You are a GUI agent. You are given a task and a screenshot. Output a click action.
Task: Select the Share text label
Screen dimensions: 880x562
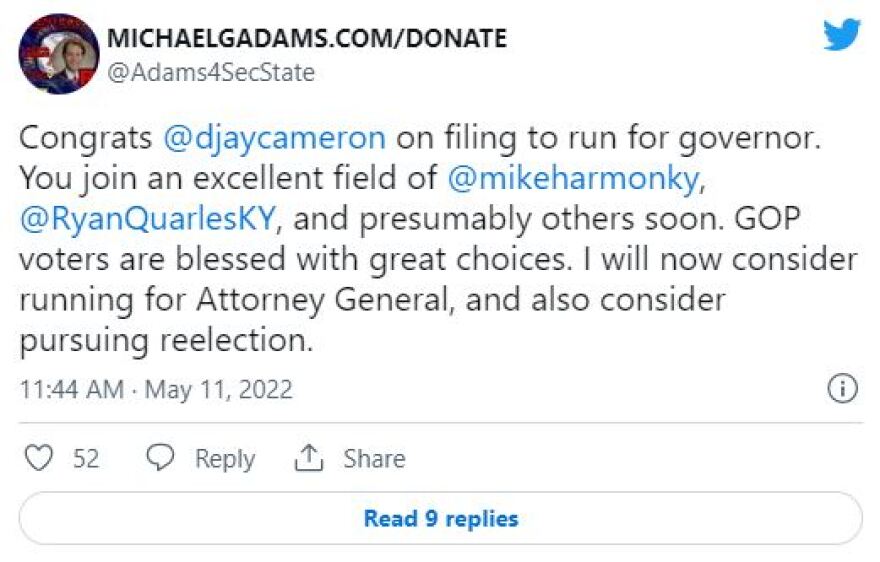[x=374, y=459]
